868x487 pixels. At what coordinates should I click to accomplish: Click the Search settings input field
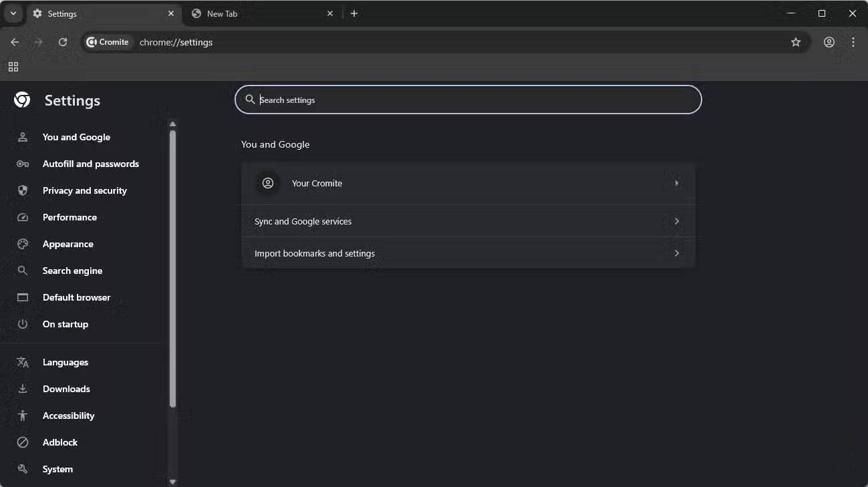click(x=468, y=100)
